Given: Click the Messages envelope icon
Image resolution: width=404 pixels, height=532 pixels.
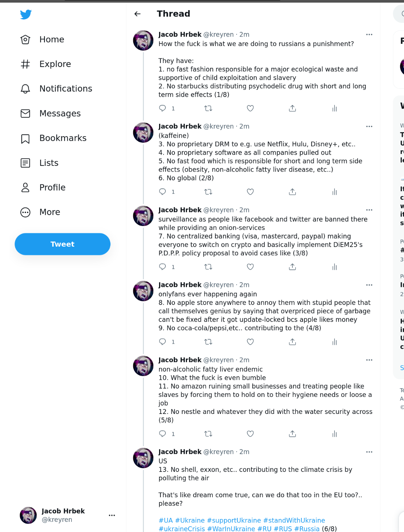Looking at the screenshot, I should (25, 114).
